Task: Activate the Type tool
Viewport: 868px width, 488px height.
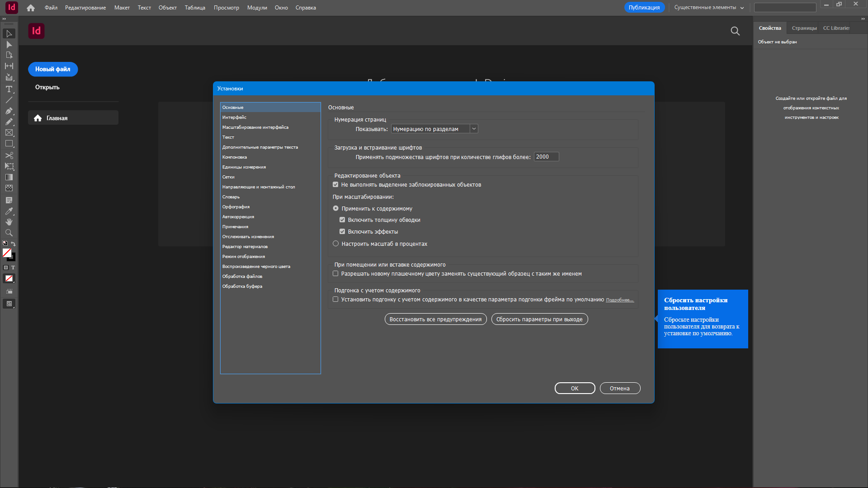Action: [x=9, y=89]
